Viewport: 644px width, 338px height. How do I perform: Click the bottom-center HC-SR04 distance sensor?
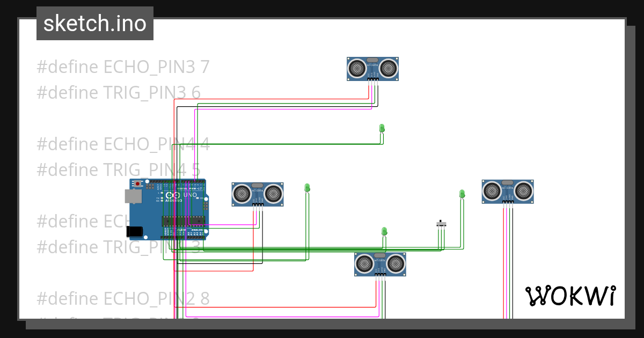click(379, 263)
